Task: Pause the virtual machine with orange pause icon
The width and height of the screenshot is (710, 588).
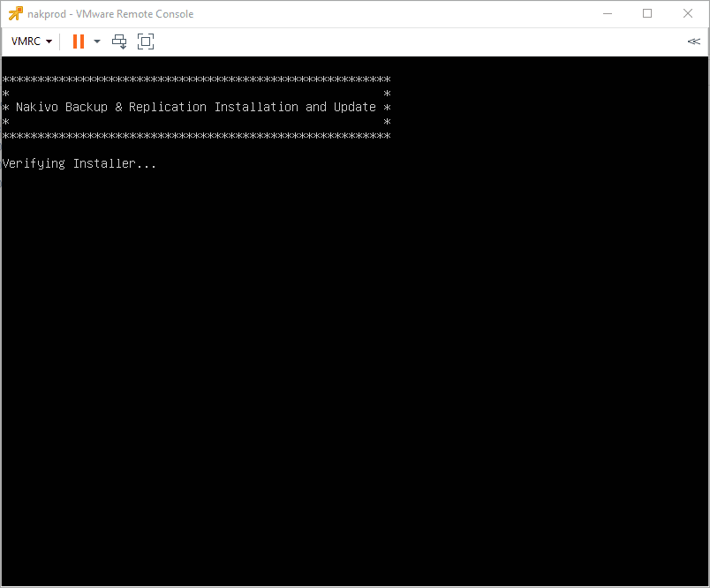Action: click(x=79, y=41)
